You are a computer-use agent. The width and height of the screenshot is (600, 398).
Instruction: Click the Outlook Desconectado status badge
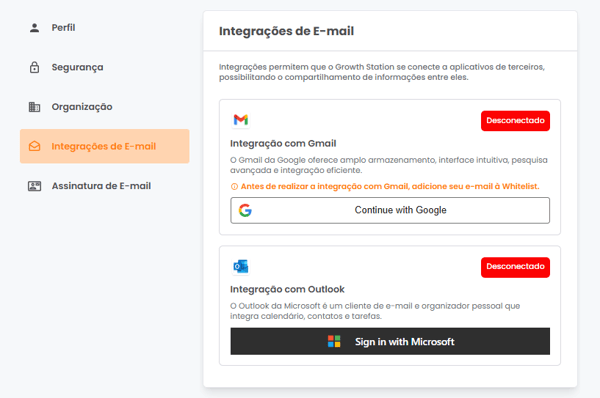(x=515, y=267)
